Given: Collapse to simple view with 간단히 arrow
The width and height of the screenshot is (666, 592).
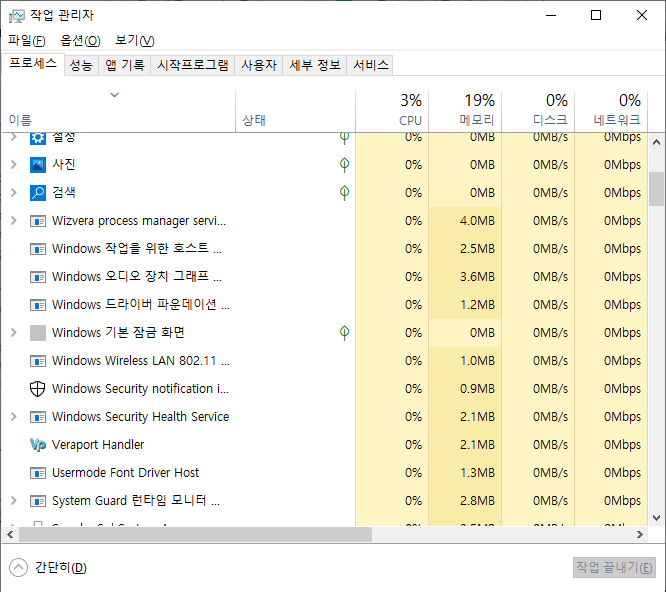Looking at the screenshot, I should click(18, 568).
